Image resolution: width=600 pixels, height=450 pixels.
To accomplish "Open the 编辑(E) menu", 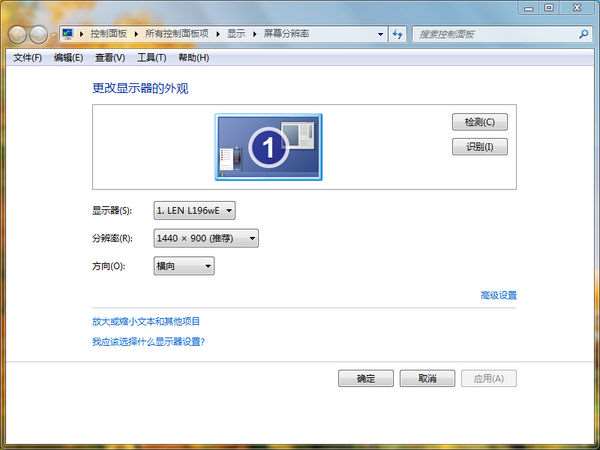I will [x=68, y=58].
